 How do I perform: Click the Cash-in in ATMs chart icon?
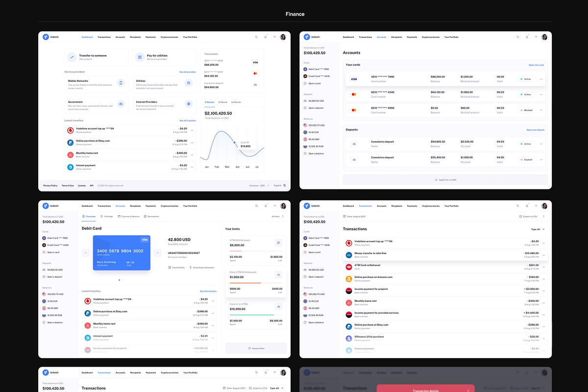[x=278, y=306]
